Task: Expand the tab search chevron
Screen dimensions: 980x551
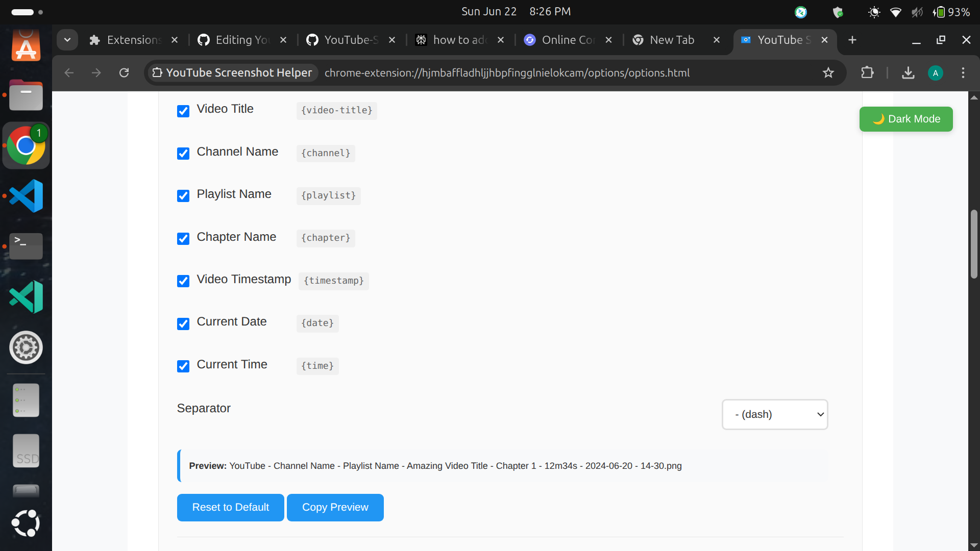Action: (x=67, y=40)
